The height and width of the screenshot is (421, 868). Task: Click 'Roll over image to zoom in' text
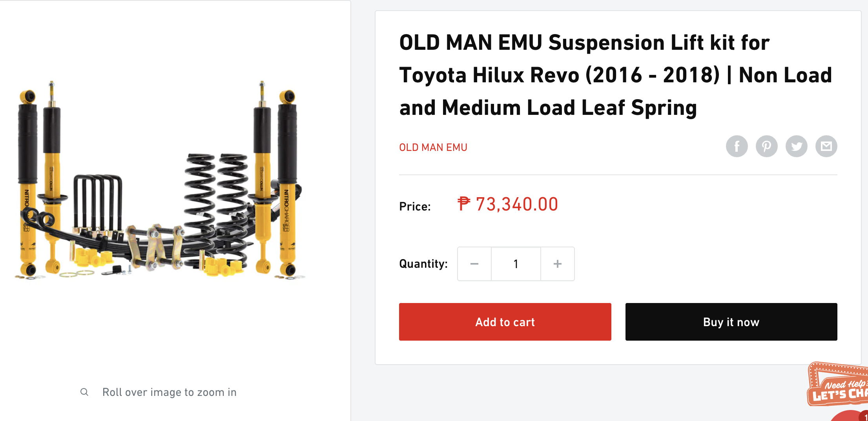(x=170, y=392)
